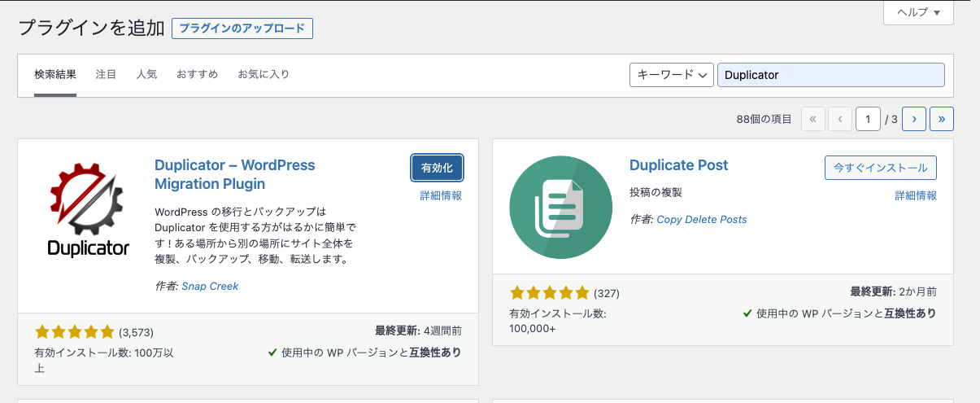Image resolution: width=980 pixels, height=403 pixels.
Task: Click the first page double-arrow button
Action: point(812,119)
